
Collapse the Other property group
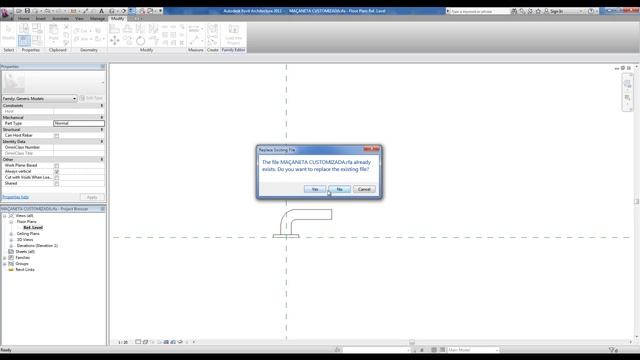[x=102, y=160]
